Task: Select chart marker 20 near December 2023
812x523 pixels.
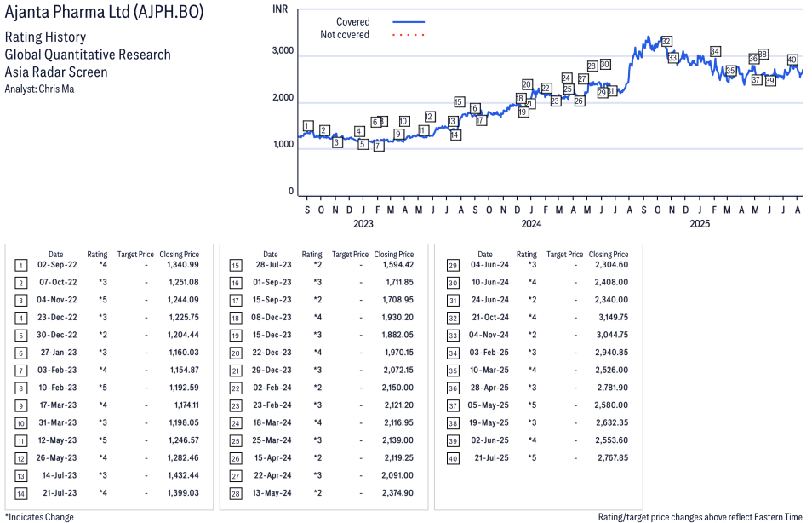Action: pos(527,84)
